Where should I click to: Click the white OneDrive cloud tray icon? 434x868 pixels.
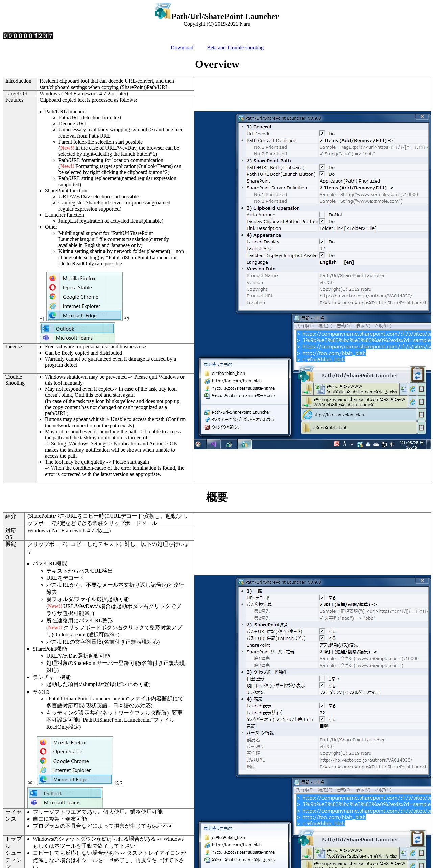376,444
